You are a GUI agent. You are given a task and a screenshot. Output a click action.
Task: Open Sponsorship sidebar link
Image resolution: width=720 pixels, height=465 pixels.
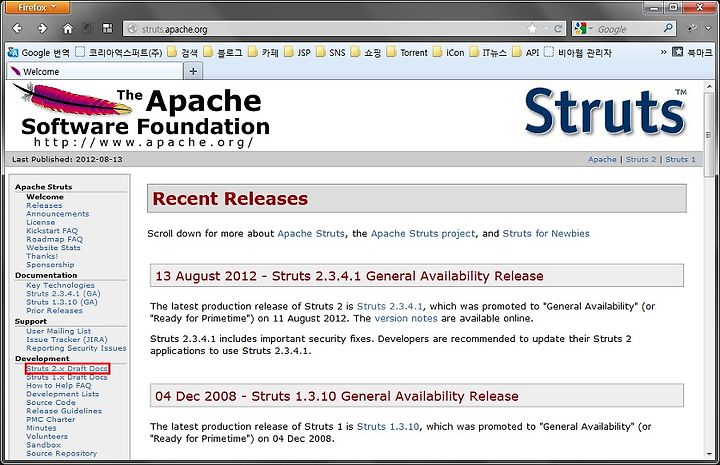point(50,264)
